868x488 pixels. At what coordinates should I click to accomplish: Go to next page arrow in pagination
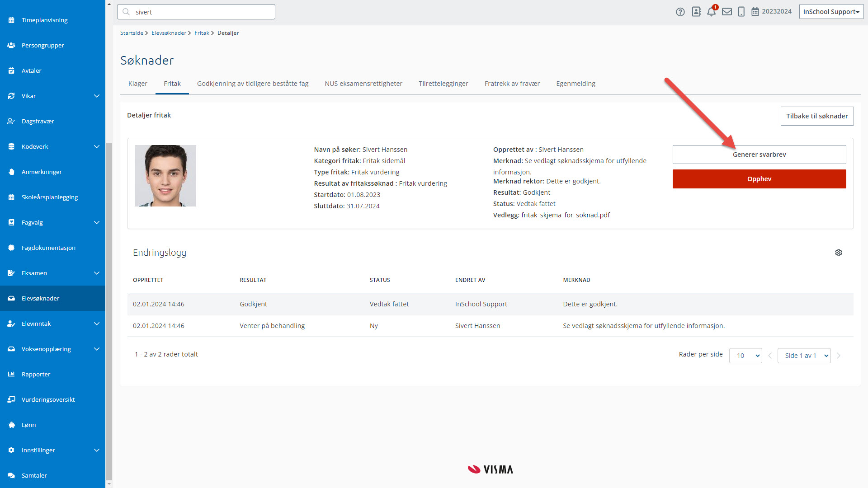(839, 356)
